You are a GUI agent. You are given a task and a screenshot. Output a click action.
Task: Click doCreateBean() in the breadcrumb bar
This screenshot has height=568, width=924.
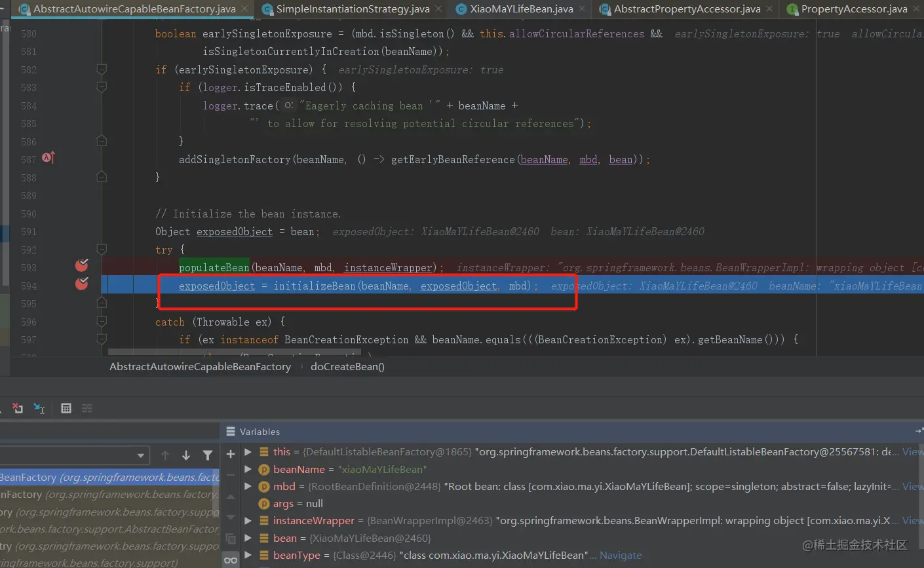[x=347, y=367]
